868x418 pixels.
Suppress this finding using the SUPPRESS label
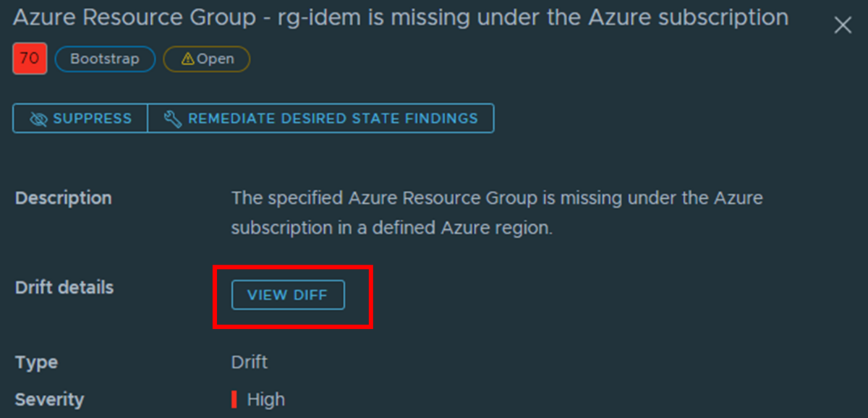[x=93, y=119]
